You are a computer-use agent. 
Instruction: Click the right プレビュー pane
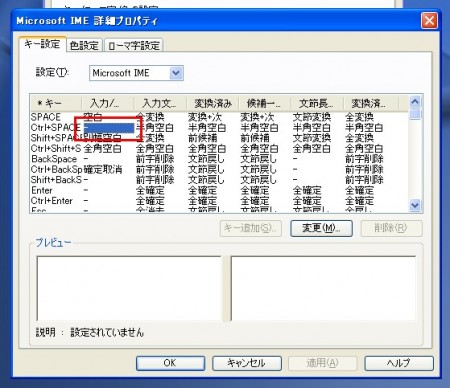click(323, 289)
